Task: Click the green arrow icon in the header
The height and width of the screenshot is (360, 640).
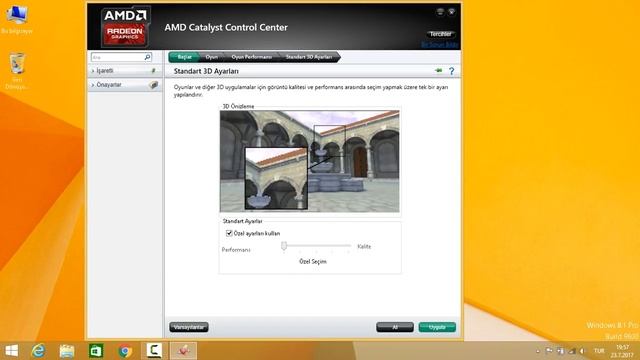Action: pos(439,71)
